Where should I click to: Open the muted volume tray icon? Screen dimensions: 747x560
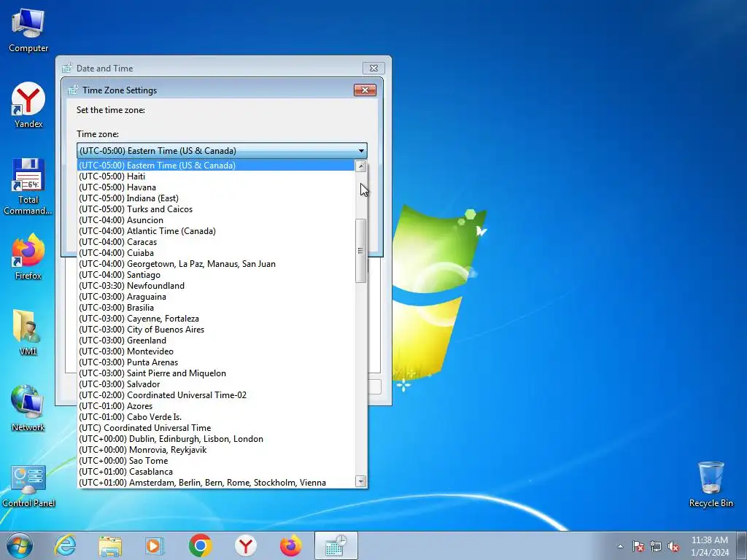(673, 546)
